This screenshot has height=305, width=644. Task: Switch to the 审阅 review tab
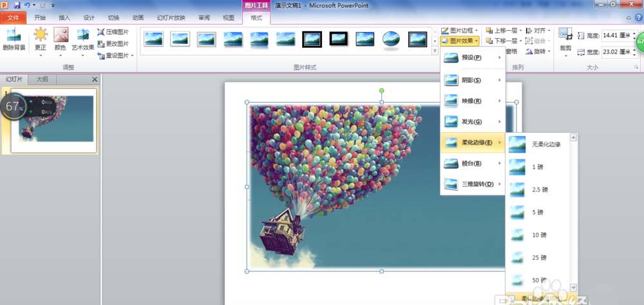click(204, 17)
